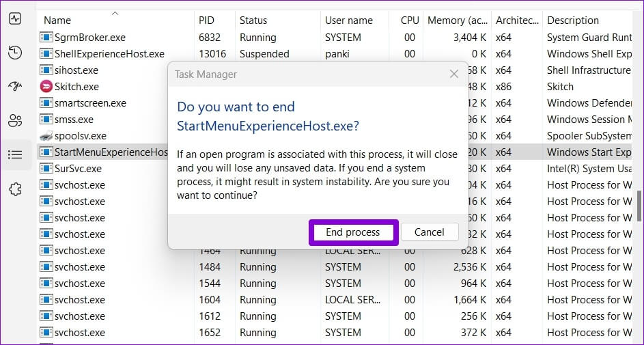Screen dimensions: 644x345
Task: Confirm with the End process button
Action: pyautogui.click(x=353, y=232)
